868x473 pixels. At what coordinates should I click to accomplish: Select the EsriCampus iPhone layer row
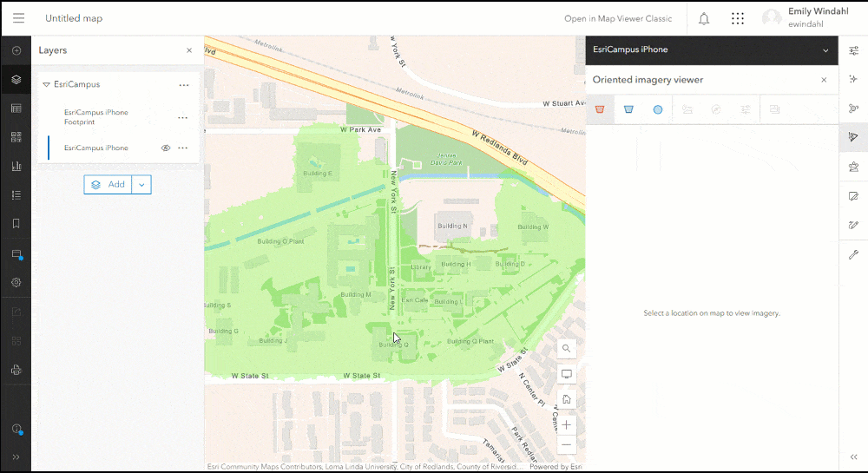point(118,148)
